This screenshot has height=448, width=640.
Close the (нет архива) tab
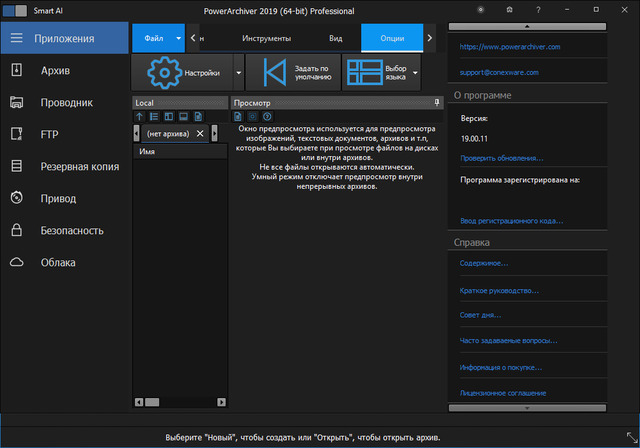(200, 133)
